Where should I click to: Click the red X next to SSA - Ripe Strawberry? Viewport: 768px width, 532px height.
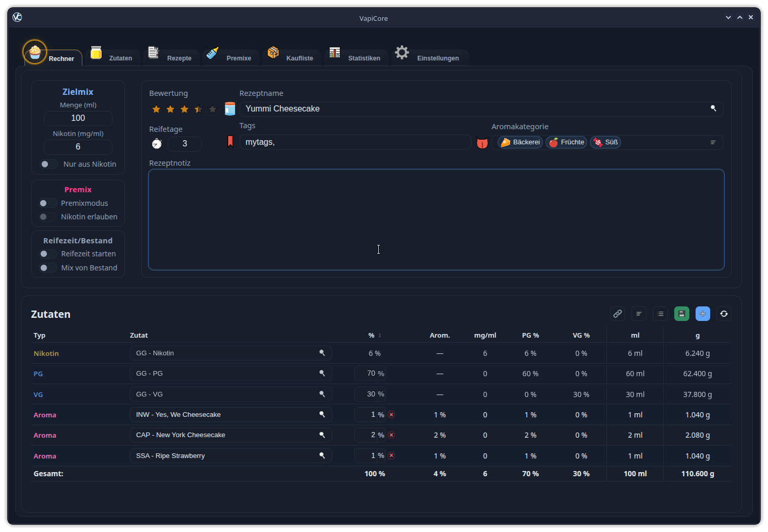tap(391, 455)
